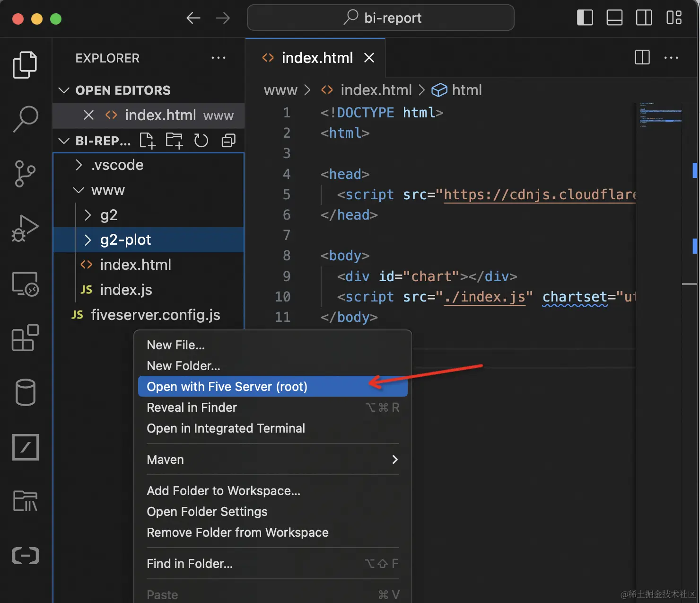Screen dimensions: 700x603
Task: Open the Extensions view
Action: (x=25, y=338)
